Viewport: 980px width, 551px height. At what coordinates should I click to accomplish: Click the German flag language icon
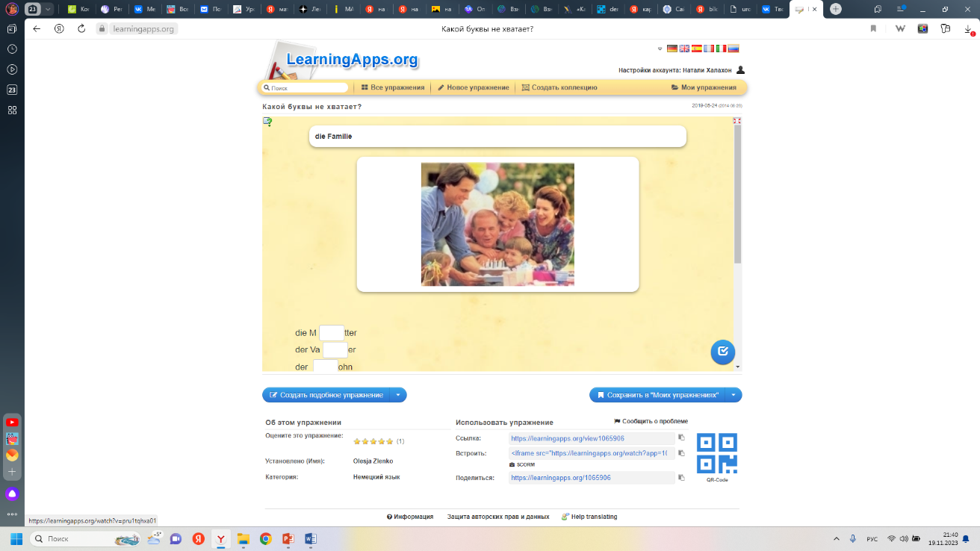click(x=672, y=49)
